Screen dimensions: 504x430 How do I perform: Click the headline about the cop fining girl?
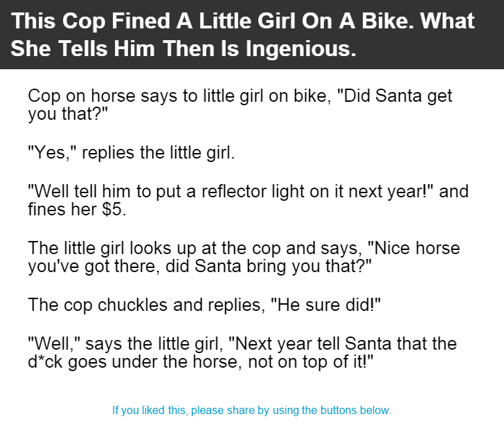[243, 35]
